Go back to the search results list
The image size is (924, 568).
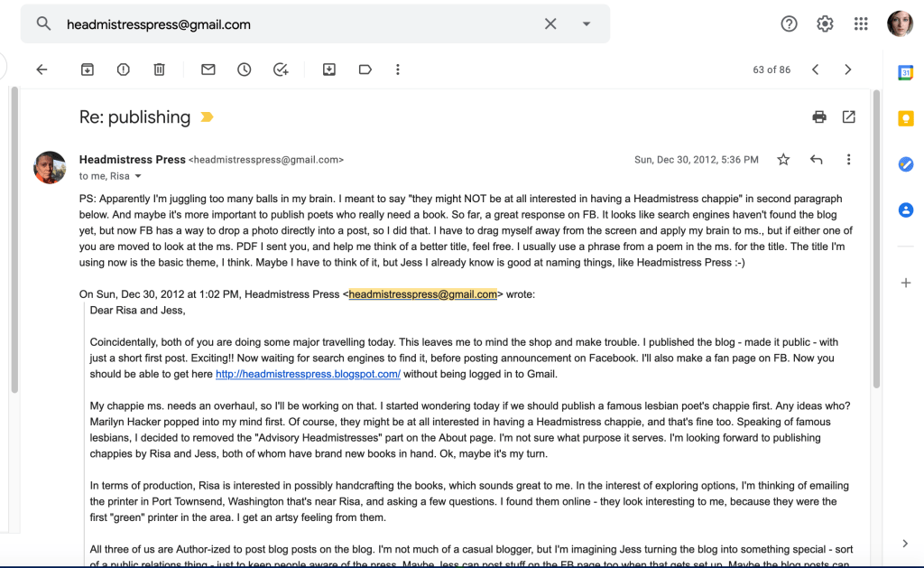click(42, 70)
